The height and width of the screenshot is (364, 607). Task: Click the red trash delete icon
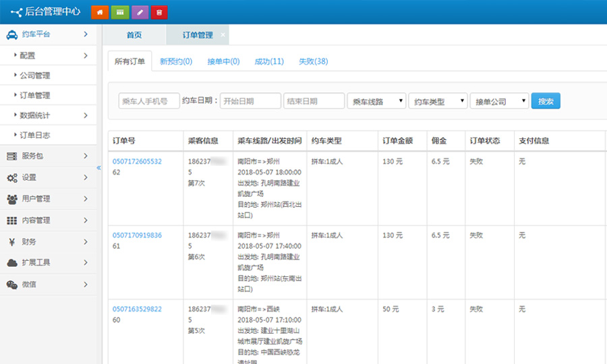[x=159, y=12]
